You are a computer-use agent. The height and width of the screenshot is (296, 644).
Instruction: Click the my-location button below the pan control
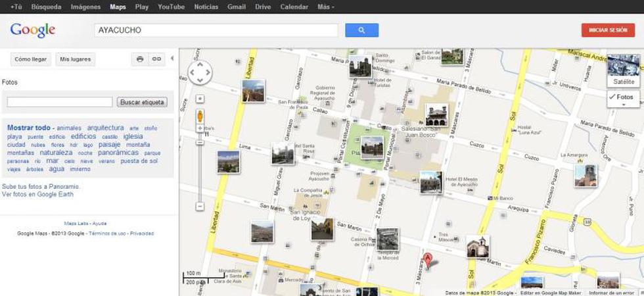coord(200,99)
